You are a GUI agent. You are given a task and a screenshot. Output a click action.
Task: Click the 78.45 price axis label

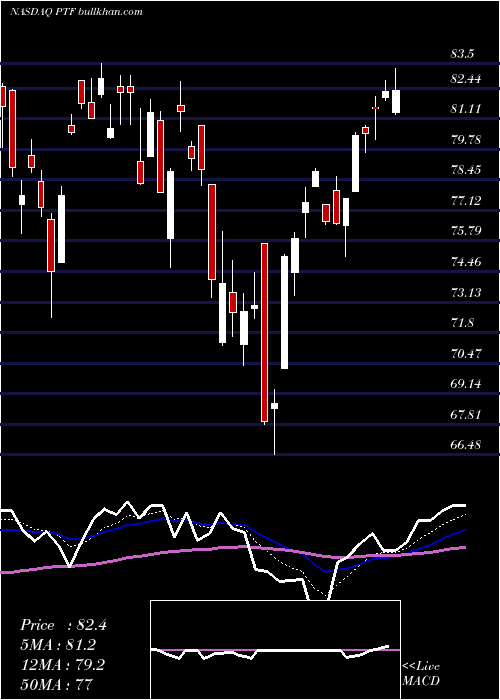tap(466, 170)
